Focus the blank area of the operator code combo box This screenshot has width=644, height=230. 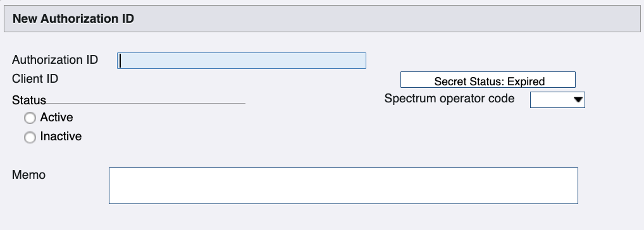[x=551, y=100]
